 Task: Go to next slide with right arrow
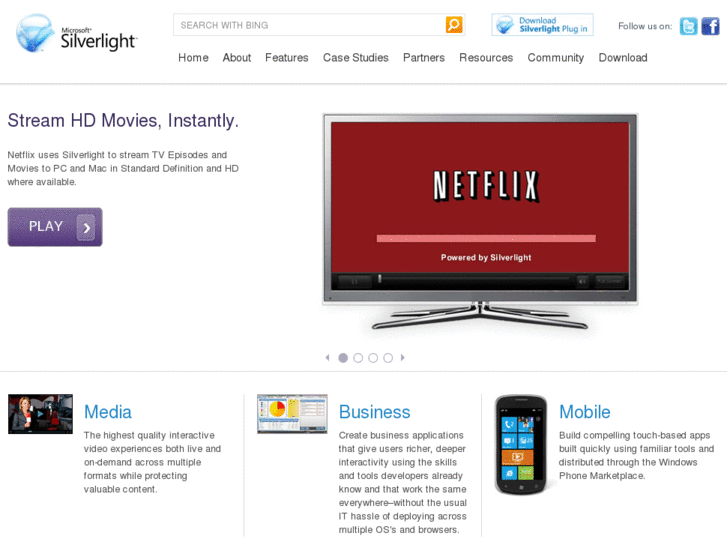pos(402,358)
